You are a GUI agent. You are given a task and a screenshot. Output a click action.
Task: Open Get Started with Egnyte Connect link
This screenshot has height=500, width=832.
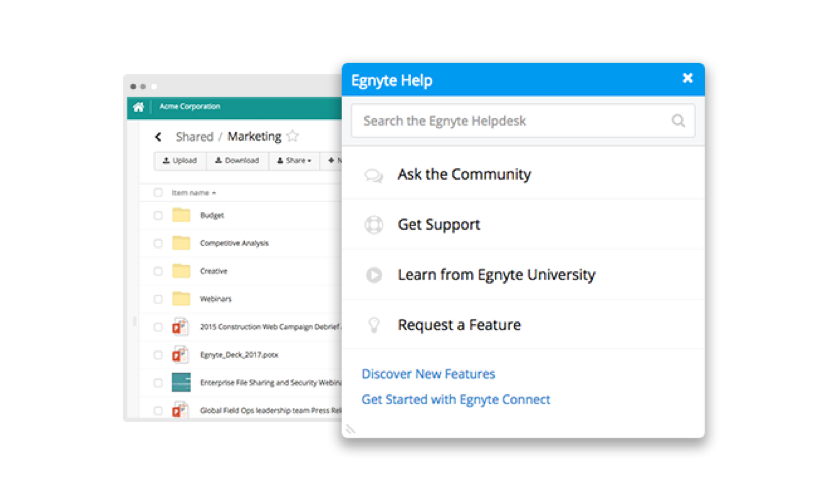point(456,400)
